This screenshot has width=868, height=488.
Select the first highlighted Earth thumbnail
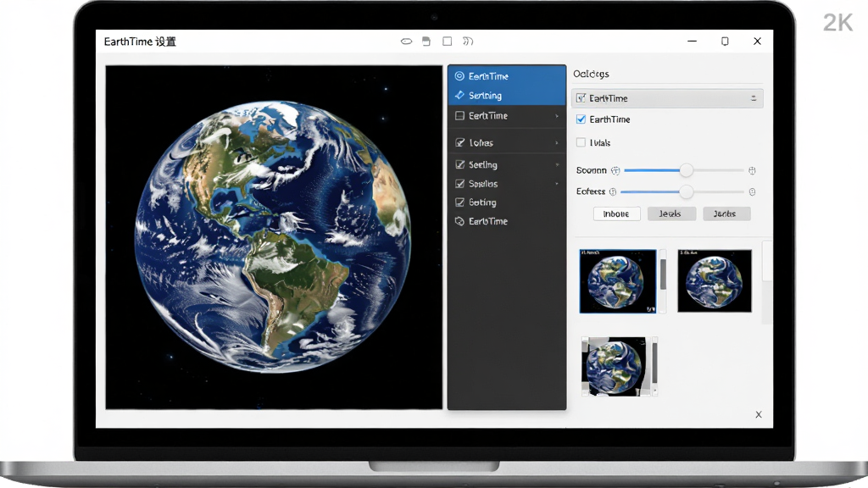[618, 281]
